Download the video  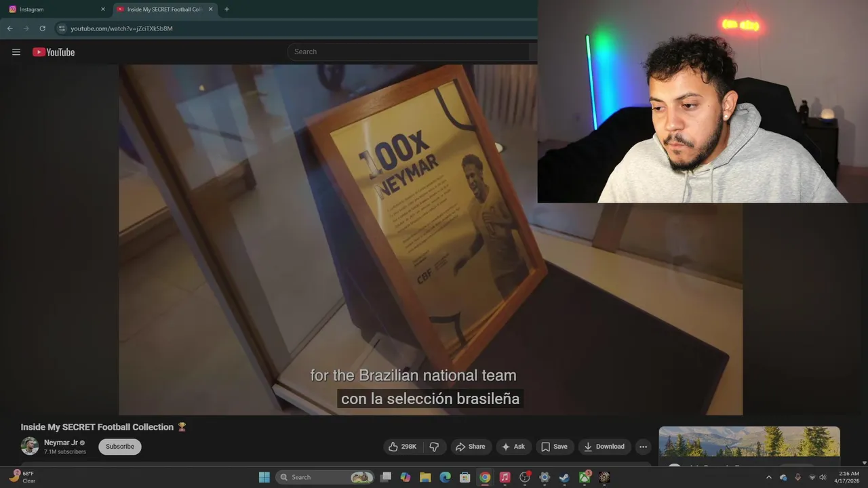pyautogui.click(x=604, y=447)
